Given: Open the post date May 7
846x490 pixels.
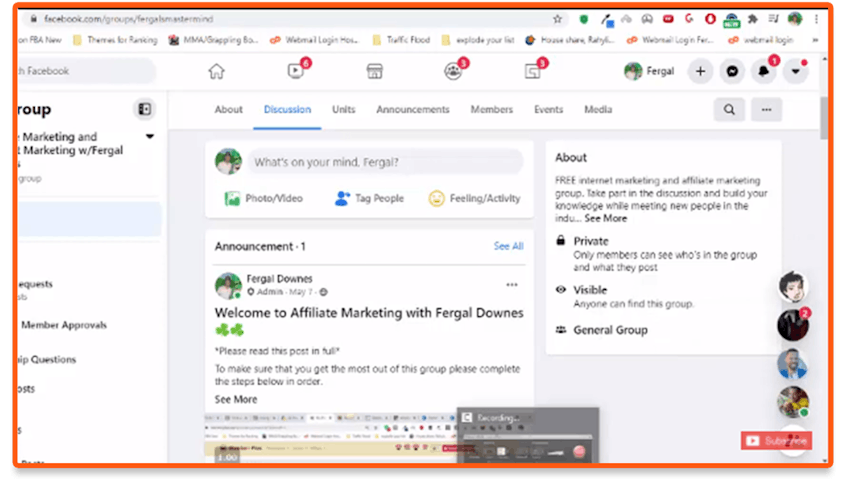Looking at the screenshot, I should (301, 292).
